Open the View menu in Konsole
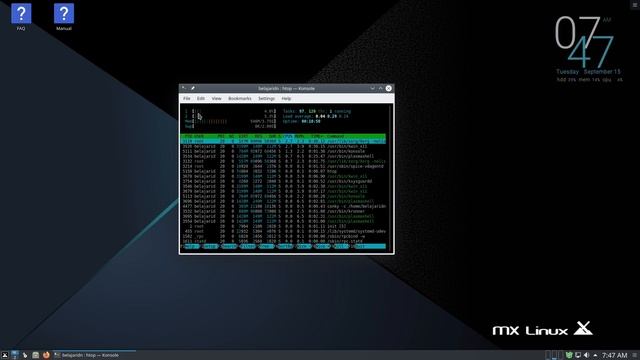This screenshot has height=360, width=640. [x=216, y=98]
